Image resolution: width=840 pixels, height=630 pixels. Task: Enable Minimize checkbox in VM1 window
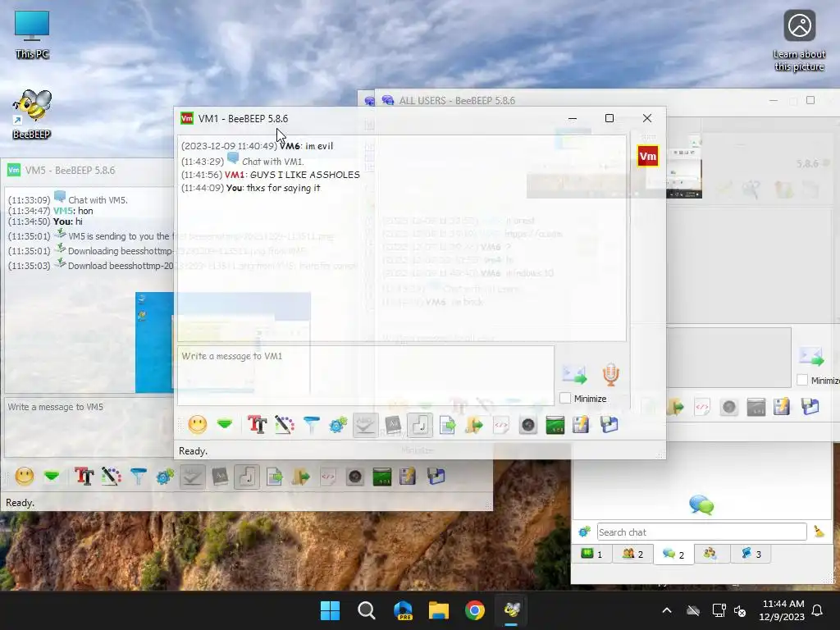[x=565, y=398]
